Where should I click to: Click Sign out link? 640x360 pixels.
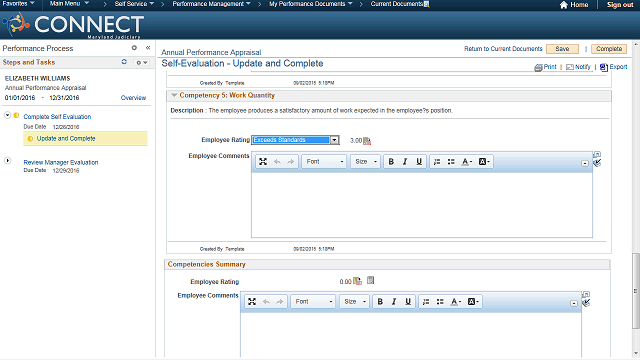pyautogui.click(x=620, y=4)
